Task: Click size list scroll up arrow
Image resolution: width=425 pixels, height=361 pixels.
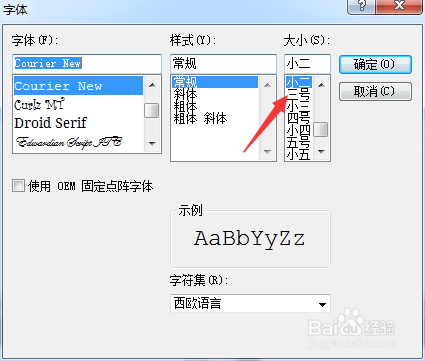Action: pos(321,85)
